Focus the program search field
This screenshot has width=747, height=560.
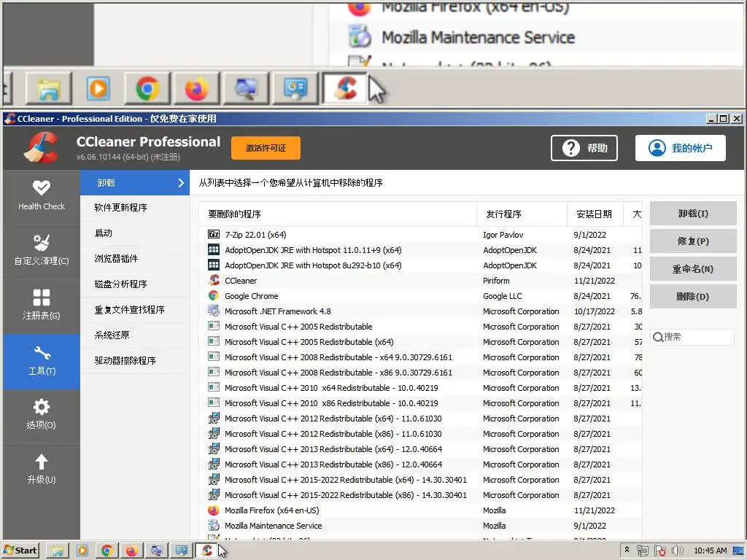(x=692, y=337)
